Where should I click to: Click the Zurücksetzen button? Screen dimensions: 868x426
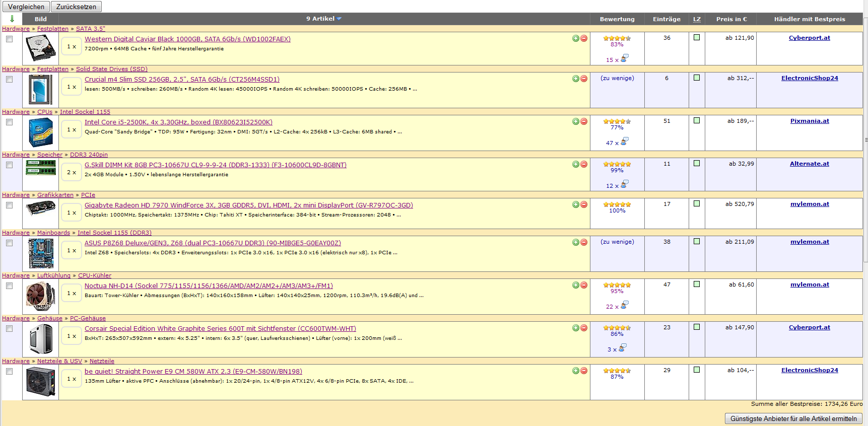[x=76, y=7]
